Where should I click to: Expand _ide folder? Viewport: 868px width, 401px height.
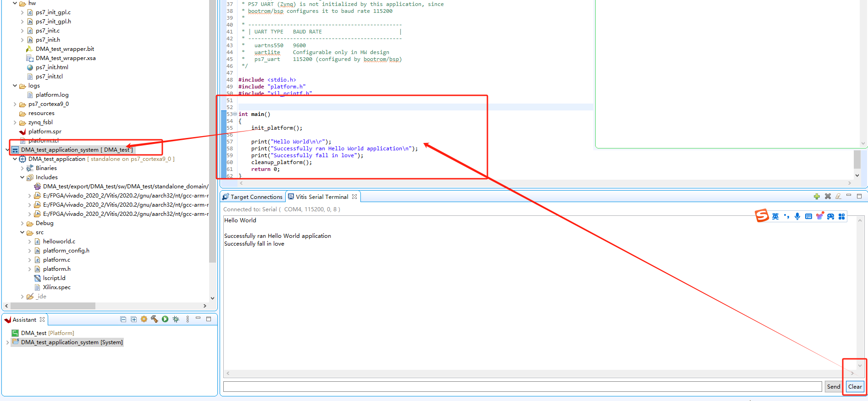[22, 297]
